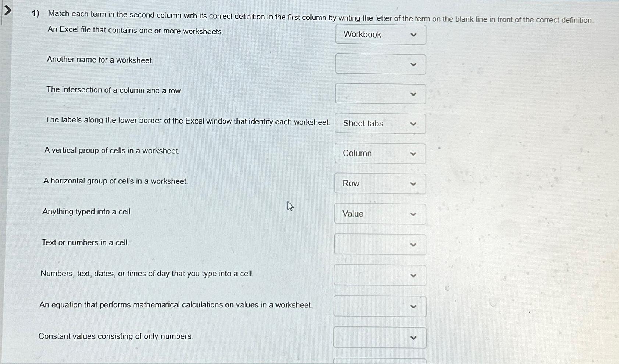Select an answer for 'Constant values consisting of only numbers'
619x364 pixels.
click(x=380, y=337)
